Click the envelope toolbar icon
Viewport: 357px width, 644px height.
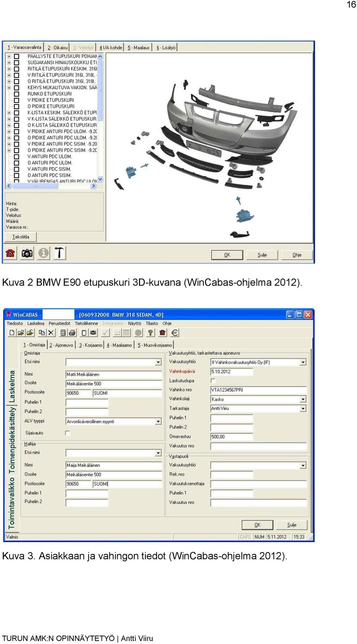(117, 333)
